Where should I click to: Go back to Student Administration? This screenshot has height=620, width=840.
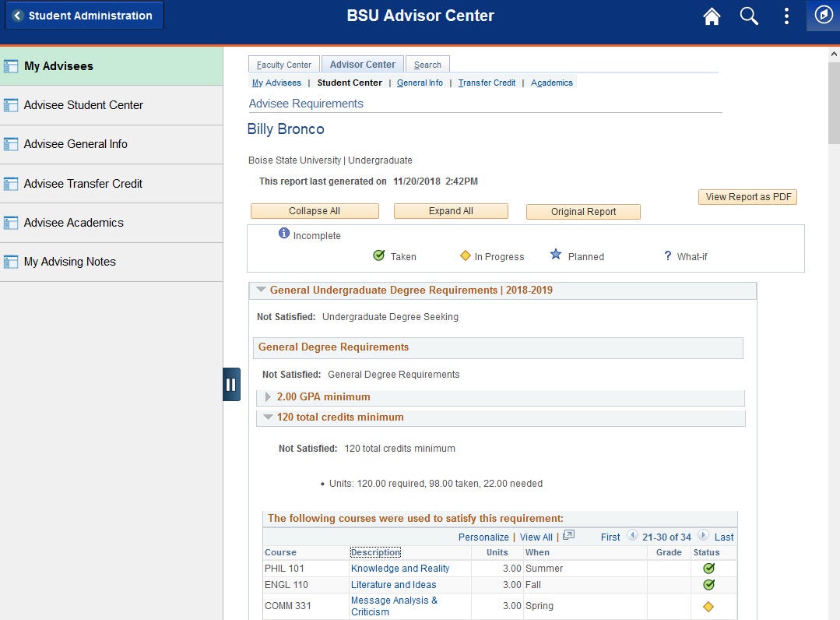point(84,16)
